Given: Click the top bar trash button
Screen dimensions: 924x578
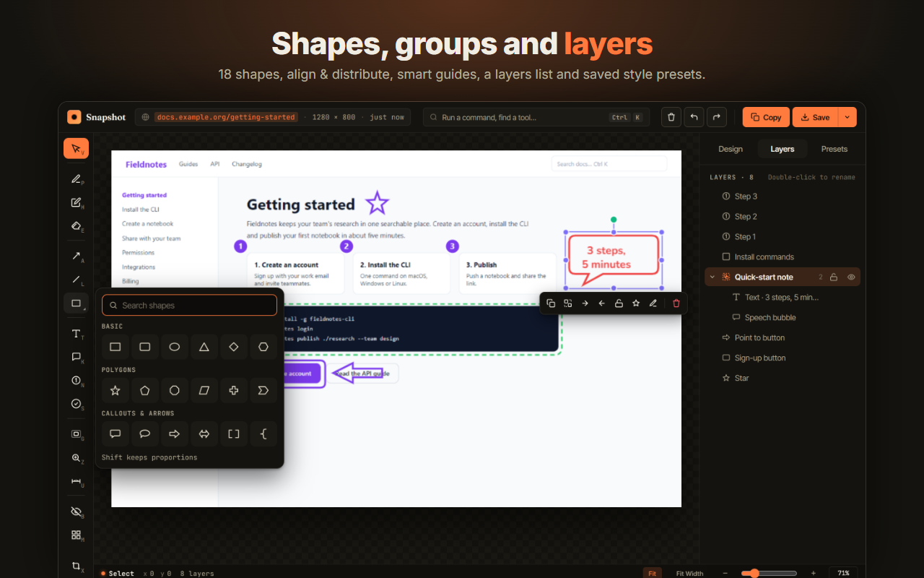Looking at the screenshot, I should (x=671, y=117).
